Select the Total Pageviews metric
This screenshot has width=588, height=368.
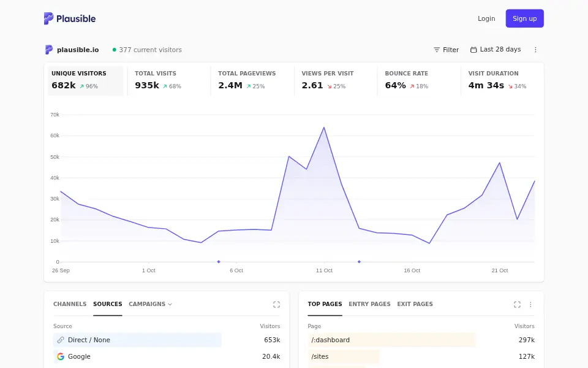pyautogui.click(x=252, y=81)
